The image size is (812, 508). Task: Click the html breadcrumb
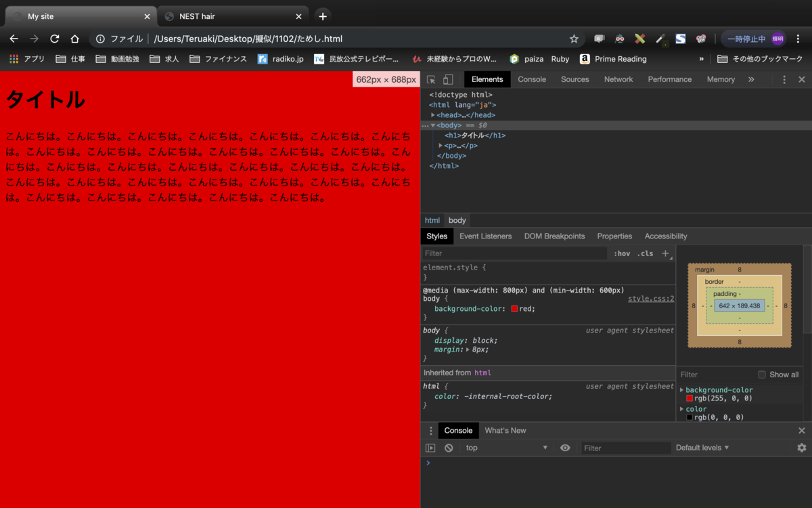[x=432, y=220]
